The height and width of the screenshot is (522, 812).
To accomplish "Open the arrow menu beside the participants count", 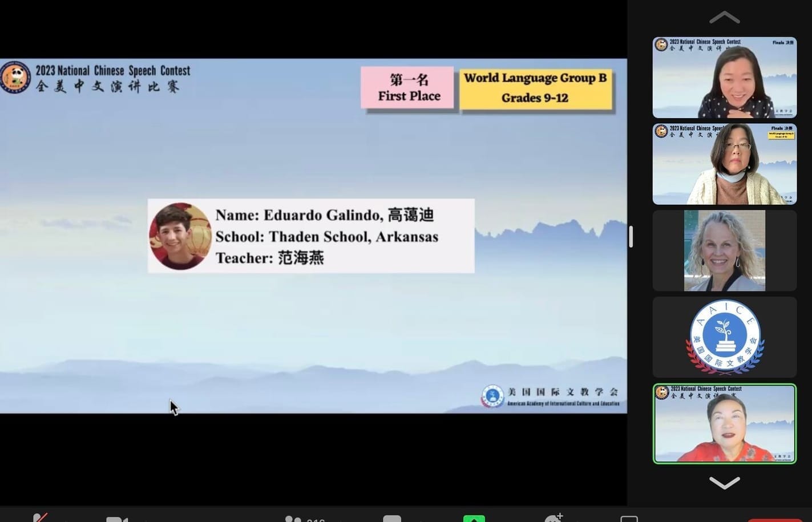I will click(x=340, y=520).
